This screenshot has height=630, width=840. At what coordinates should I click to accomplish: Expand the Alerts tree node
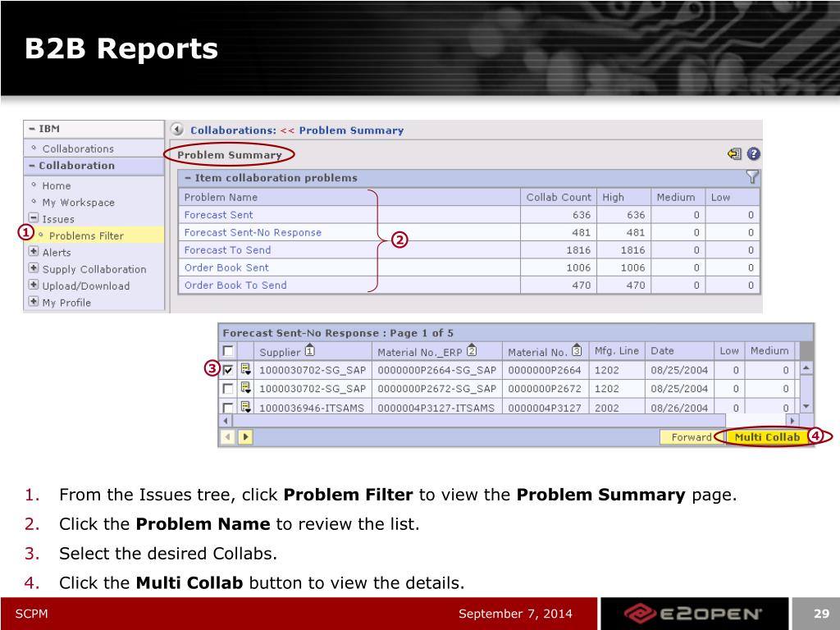(33, 251)
